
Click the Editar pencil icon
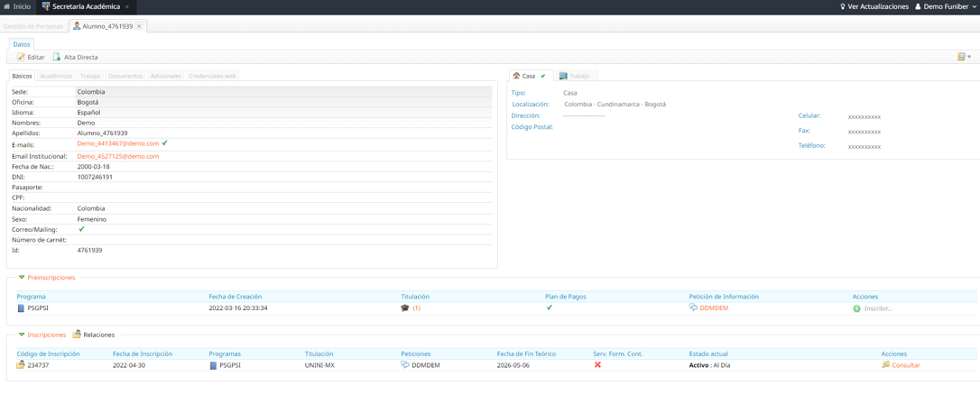(21, 57)
